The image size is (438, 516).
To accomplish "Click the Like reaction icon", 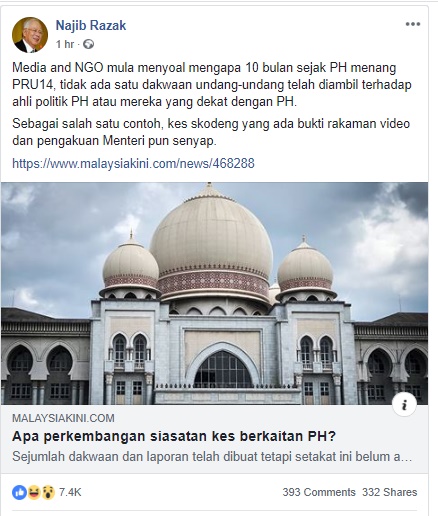I will [20, 492].
